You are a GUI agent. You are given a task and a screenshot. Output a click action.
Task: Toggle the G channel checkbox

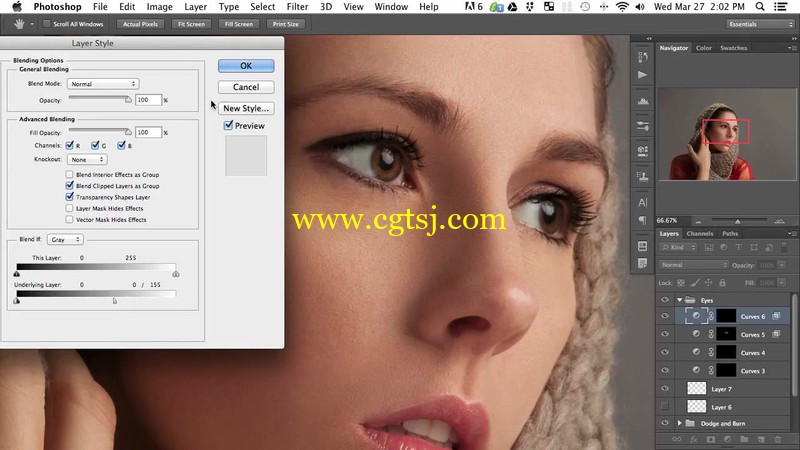95,145
